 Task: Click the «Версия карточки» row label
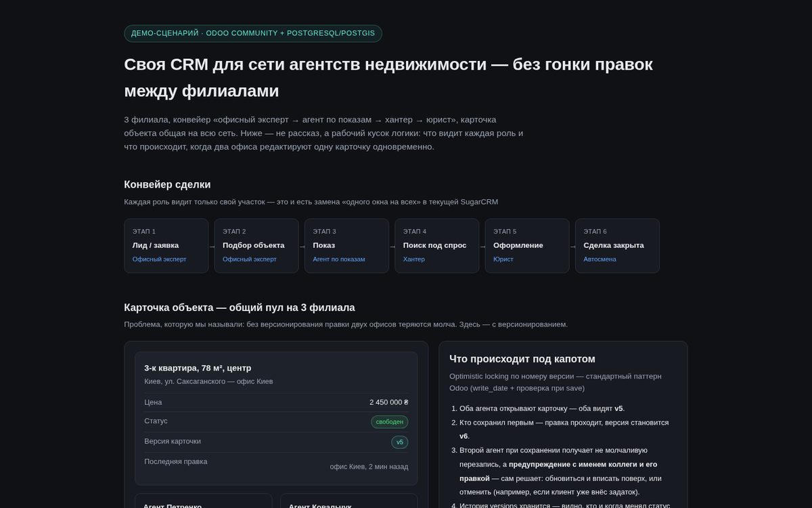click(x=173, y=441)
